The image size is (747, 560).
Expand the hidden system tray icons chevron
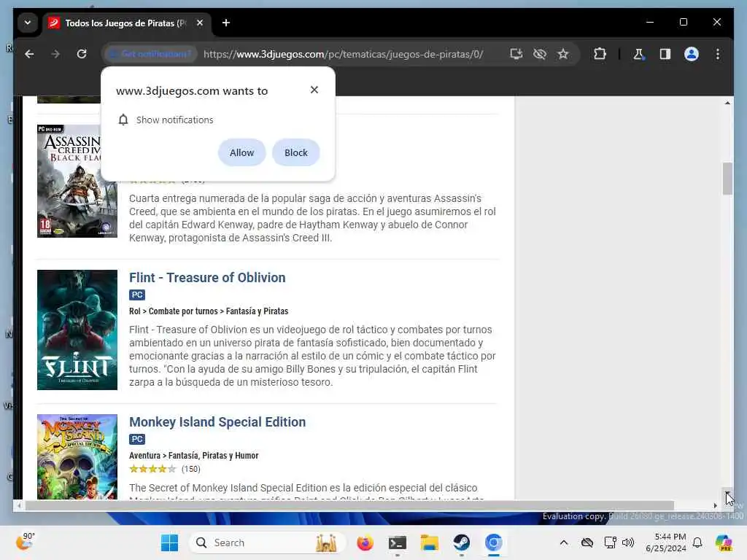564,542
